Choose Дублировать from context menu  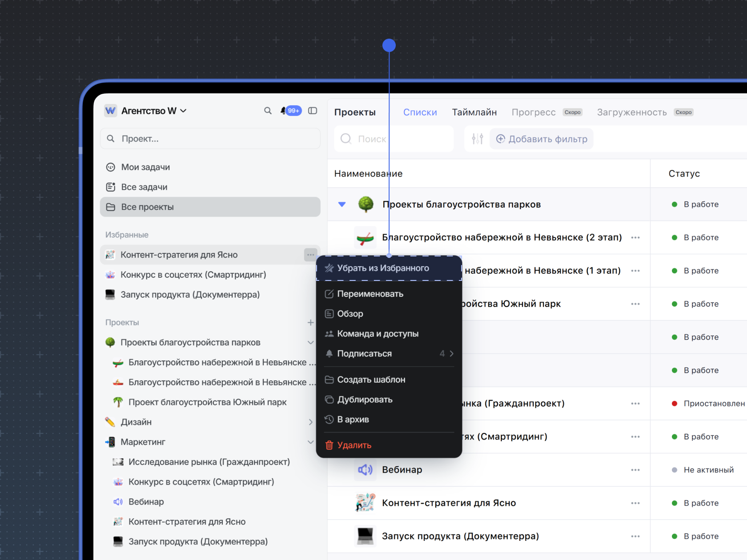tap(365, 400)
